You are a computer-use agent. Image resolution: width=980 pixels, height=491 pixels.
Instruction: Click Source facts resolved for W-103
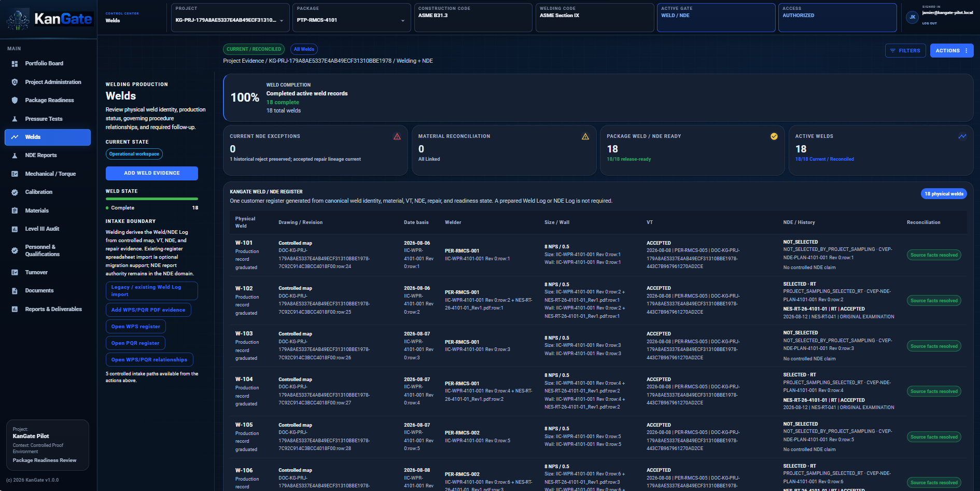(x=934, y=346)
